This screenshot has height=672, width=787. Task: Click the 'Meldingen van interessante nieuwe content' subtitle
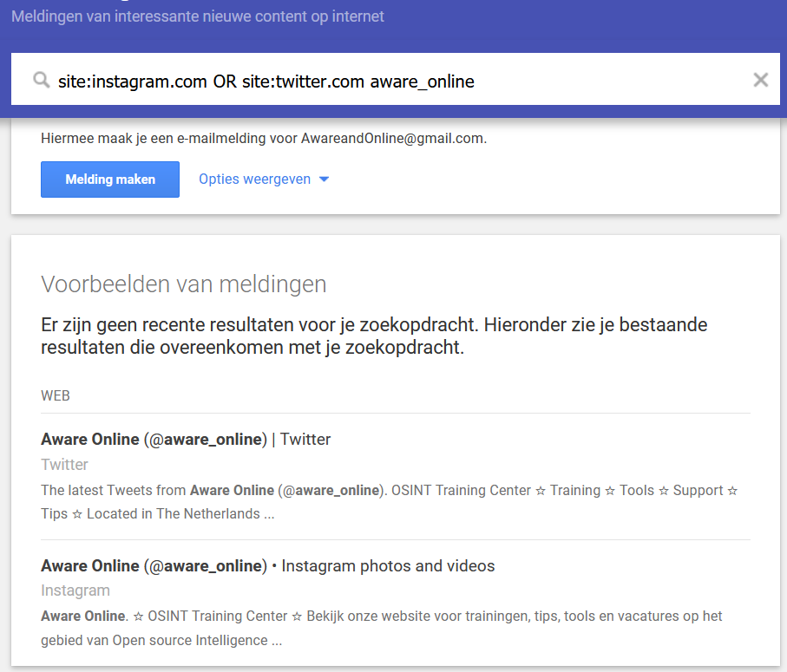tap(198, 16)
